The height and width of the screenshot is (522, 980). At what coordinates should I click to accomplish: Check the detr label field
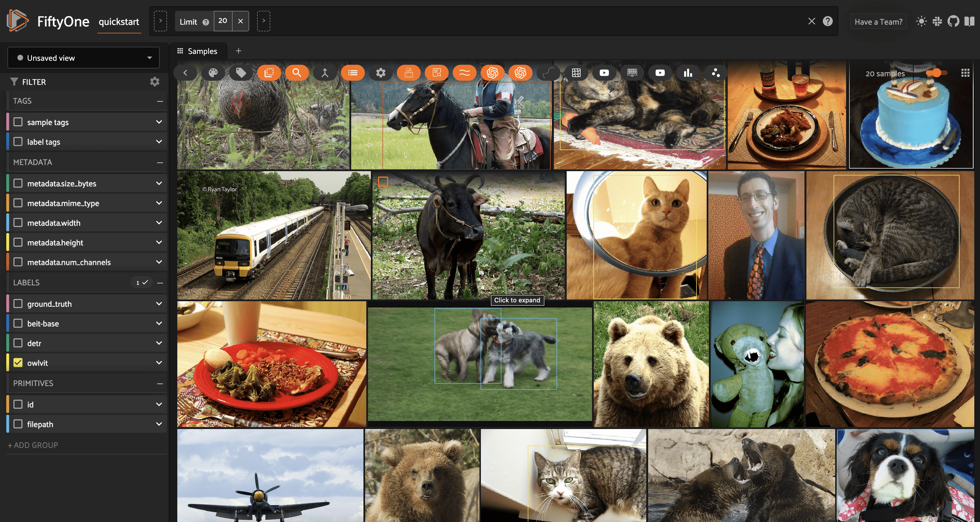point(18,343)
